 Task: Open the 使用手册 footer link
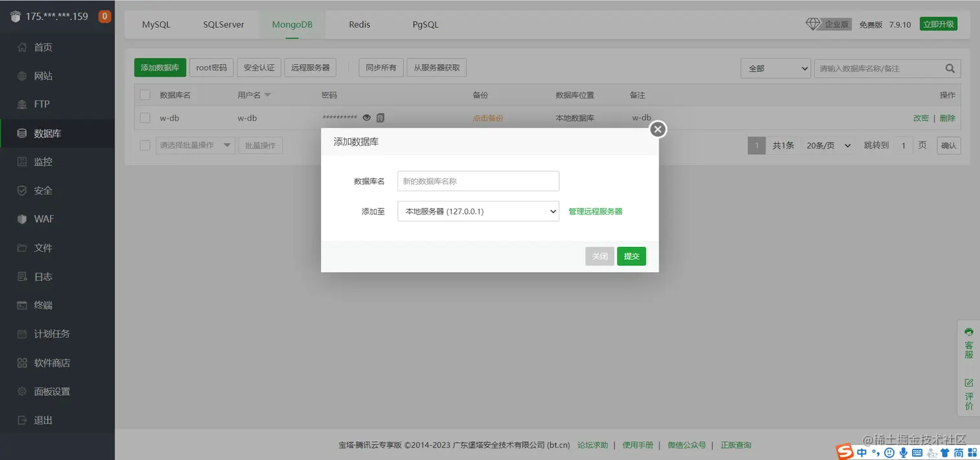tap(638, 445)
